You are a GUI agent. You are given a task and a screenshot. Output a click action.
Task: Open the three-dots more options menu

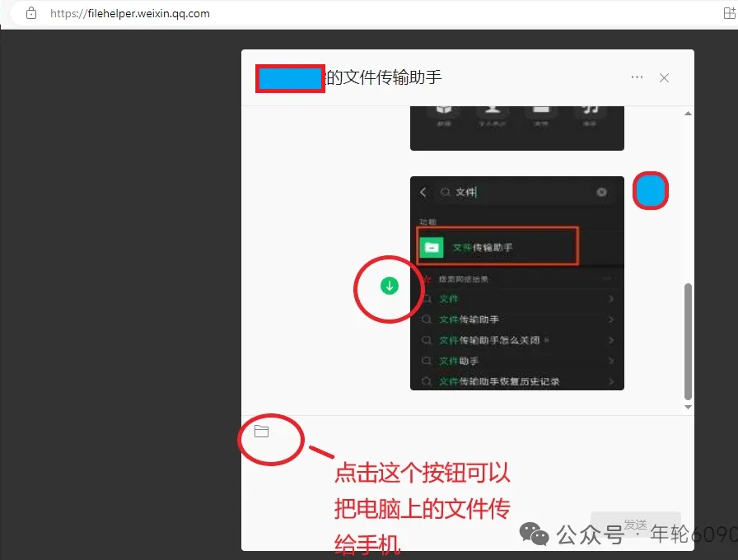point(637,77)
